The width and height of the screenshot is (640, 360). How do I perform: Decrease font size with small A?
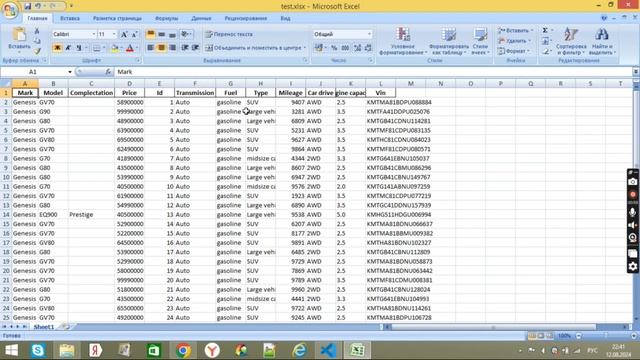(x=134, y=34)
